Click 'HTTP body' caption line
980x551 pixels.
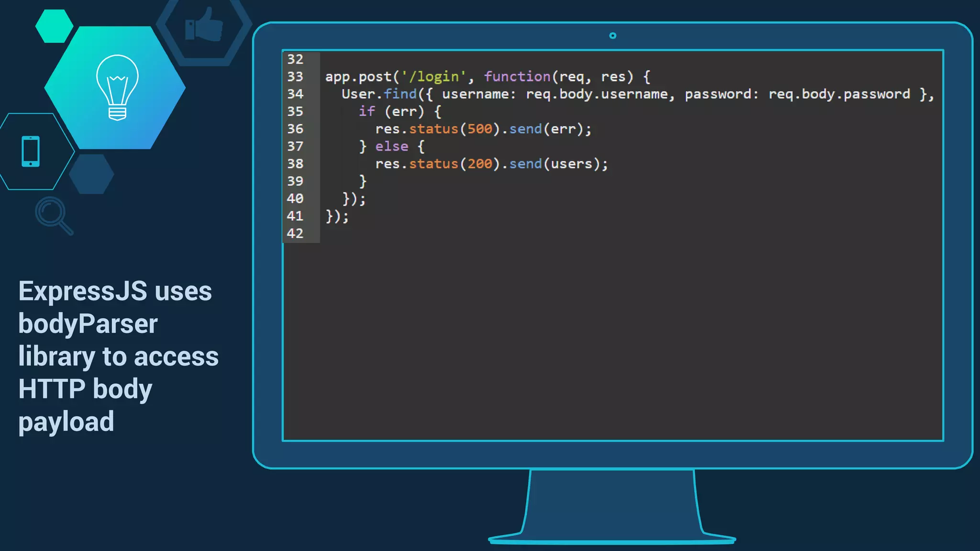click(85, 389)
